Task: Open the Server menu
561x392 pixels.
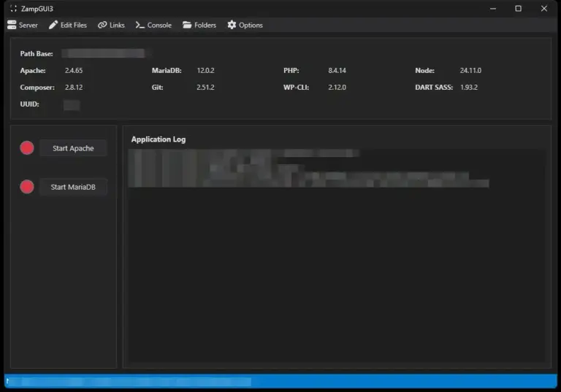Action: pyautogui.click(x=22, y=25)
